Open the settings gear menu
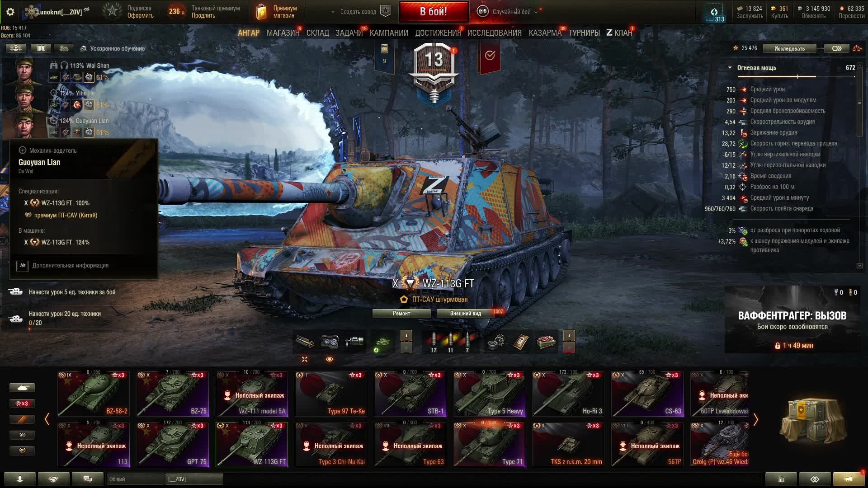 tap(10, 12)
